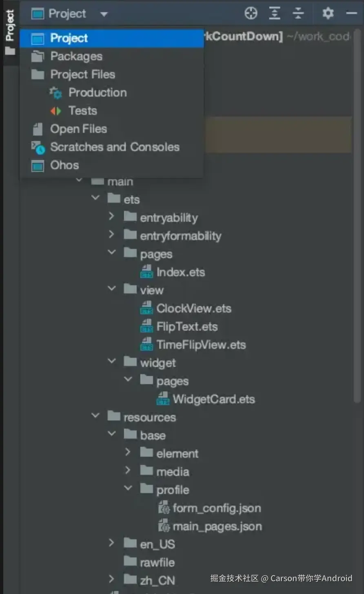
Task: Select the Production scope entry
Action: pos(97,93)
